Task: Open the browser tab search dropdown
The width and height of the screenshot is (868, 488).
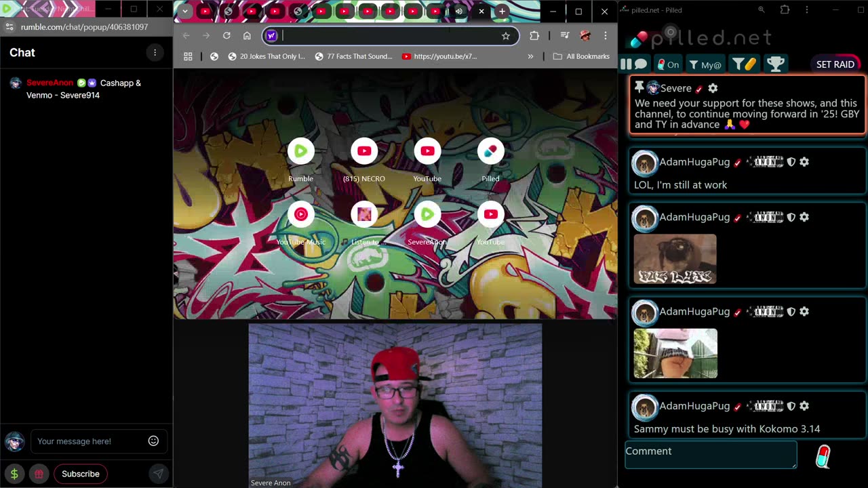Action: (x=184, y=11)
